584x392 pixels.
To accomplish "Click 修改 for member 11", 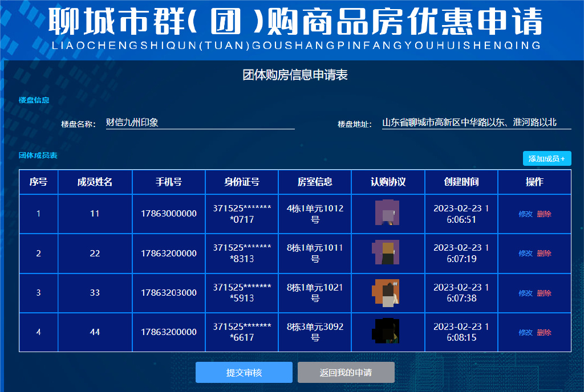I will point(525,214).
